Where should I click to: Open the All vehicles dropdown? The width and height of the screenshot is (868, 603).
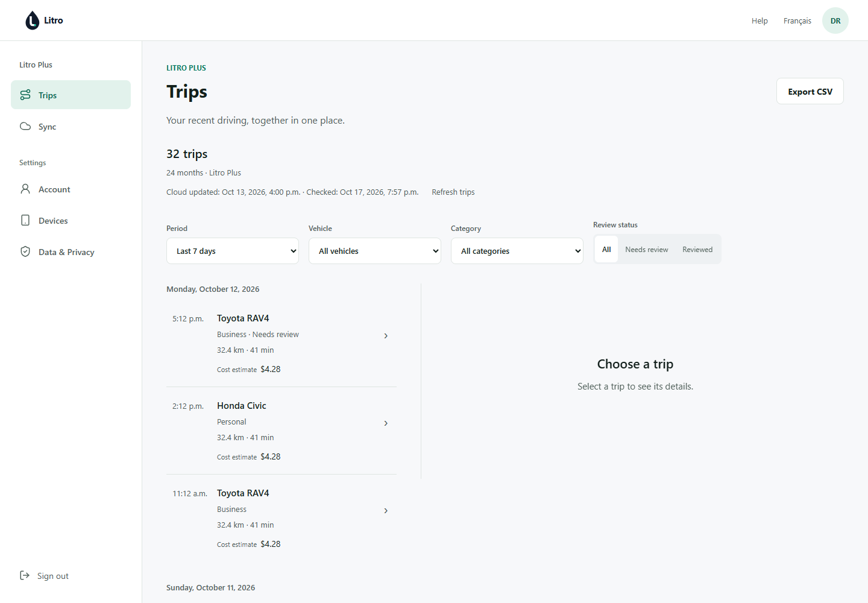375,251
